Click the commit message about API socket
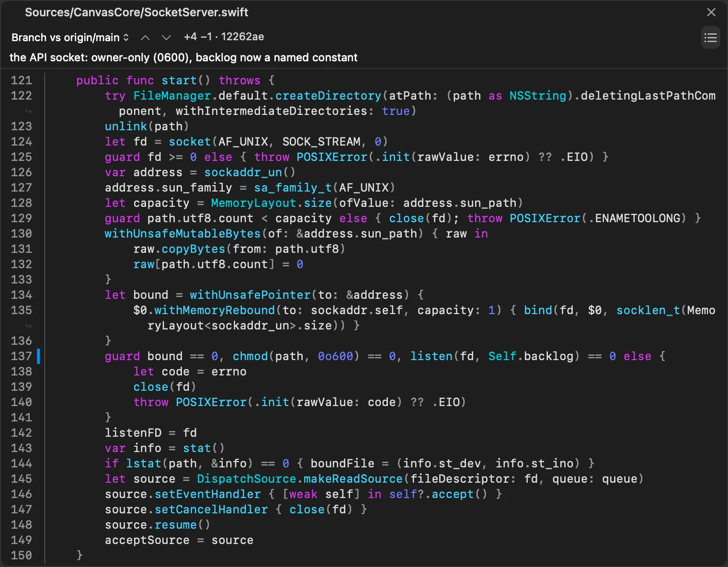 pyautogui.click(x=183, y=57)
